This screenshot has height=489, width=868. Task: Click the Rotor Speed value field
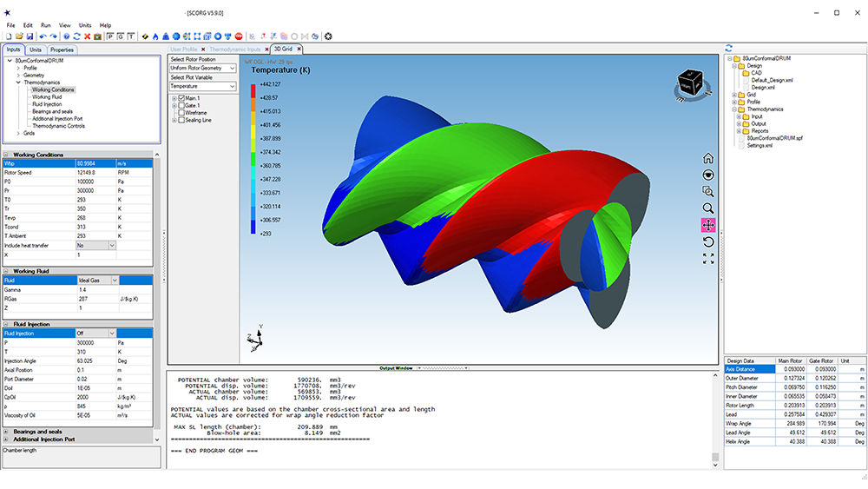(x=95, y=173)
